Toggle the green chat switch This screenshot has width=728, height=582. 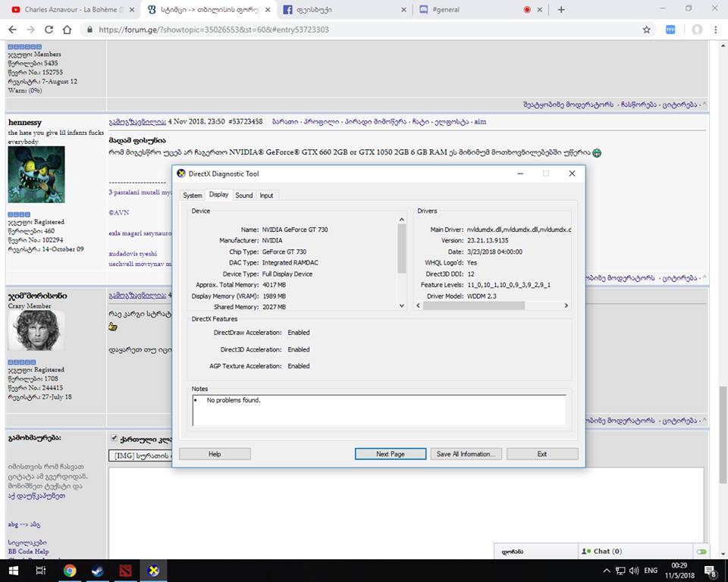coord(701,552)
